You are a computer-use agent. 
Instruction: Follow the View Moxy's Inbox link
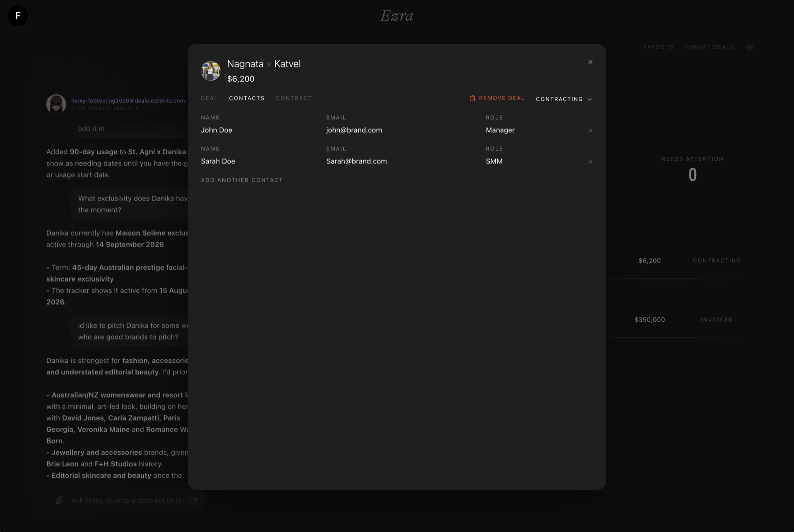(105, 108)
